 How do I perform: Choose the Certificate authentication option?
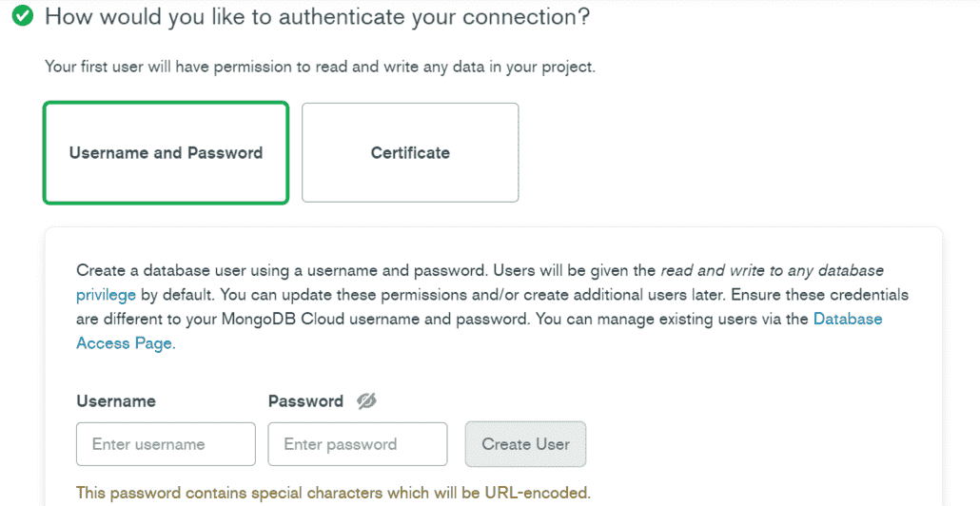(x=410, y=153)
